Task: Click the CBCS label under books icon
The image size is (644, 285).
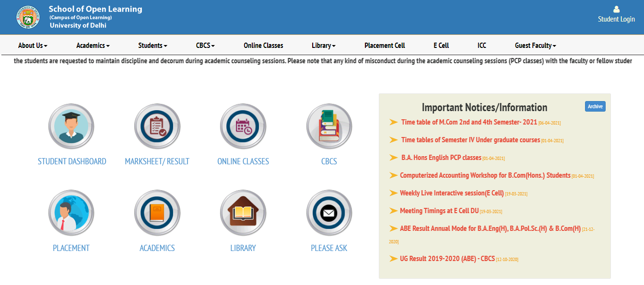Action: point(329,161)
